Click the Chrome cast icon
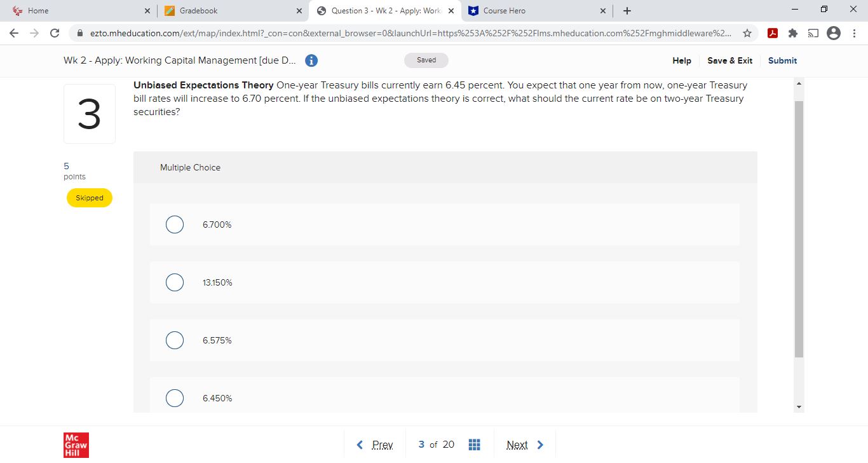This screenshot has width=868, height=463. 813,32
